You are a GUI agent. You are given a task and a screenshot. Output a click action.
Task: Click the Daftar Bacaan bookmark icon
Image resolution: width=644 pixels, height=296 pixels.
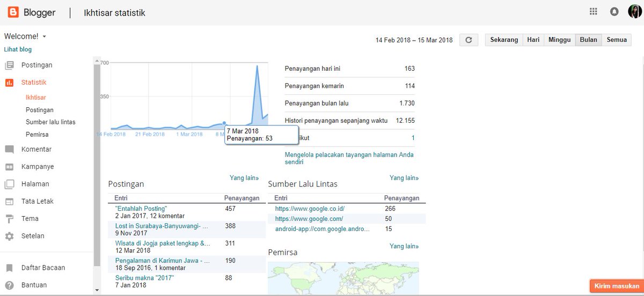[x=9, y=268]
